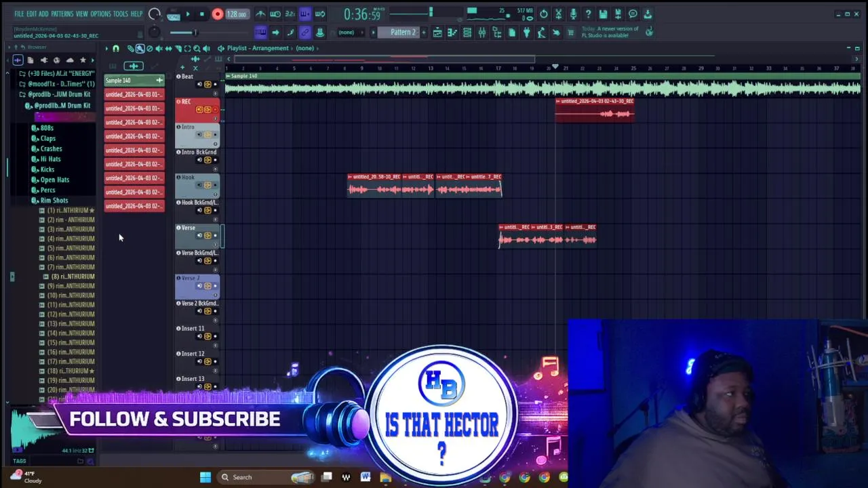The height and width of the screenshot is (488, 868).
Task: Show browser starred favorites icon
Action: point(83,60)
